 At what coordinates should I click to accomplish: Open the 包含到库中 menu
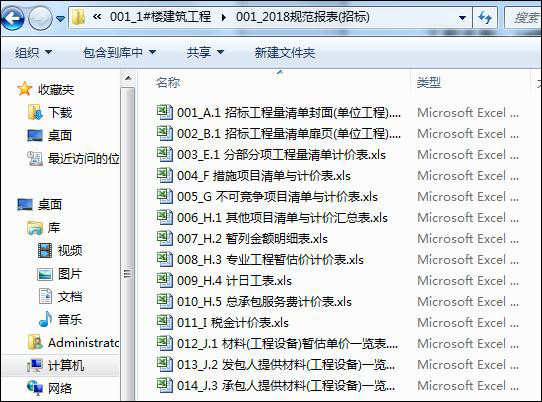click(x=119, y=53)
